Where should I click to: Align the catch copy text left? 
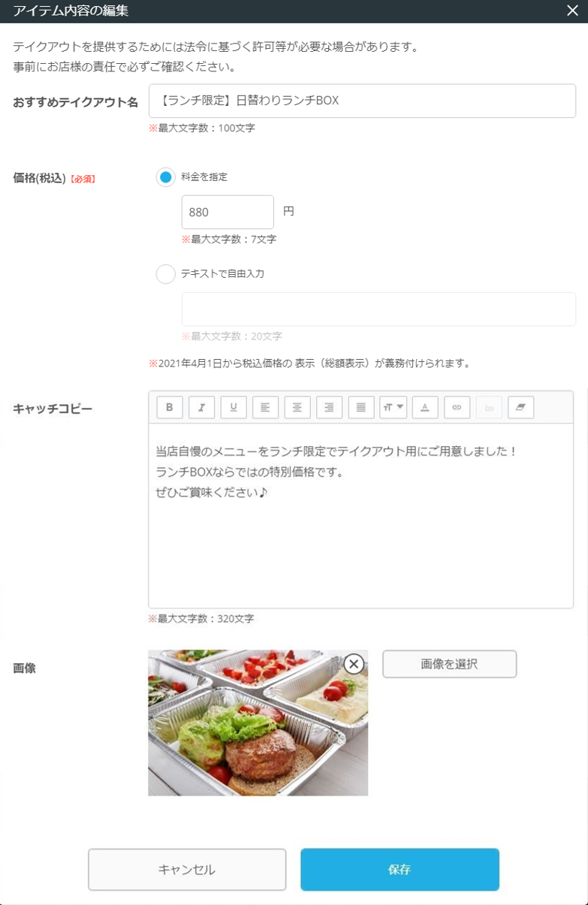pos(265,407)
